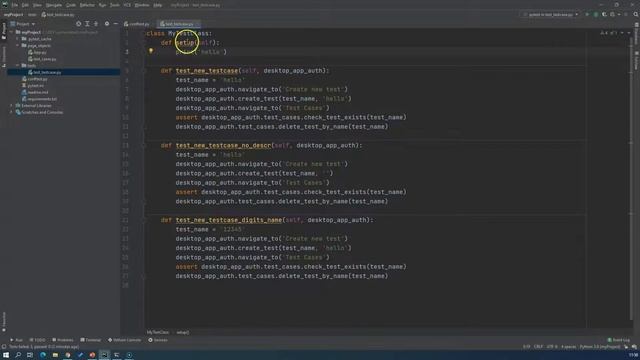This screenshot has height=360, width=640.
Task: Click test_new_testcase_digits_name function name
Action: [x=229, y=220]
